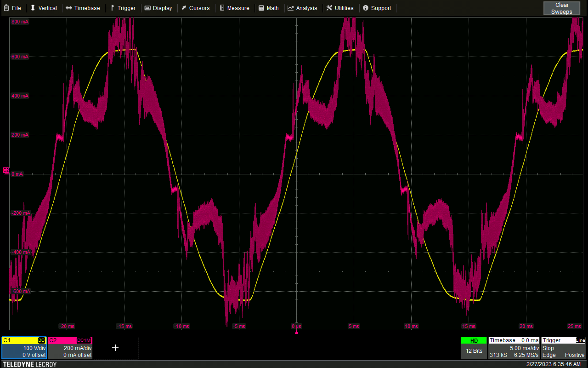588x368 pixels.
Task: Open the C1 channel descriptor box
Action: [x=24, y=348]
